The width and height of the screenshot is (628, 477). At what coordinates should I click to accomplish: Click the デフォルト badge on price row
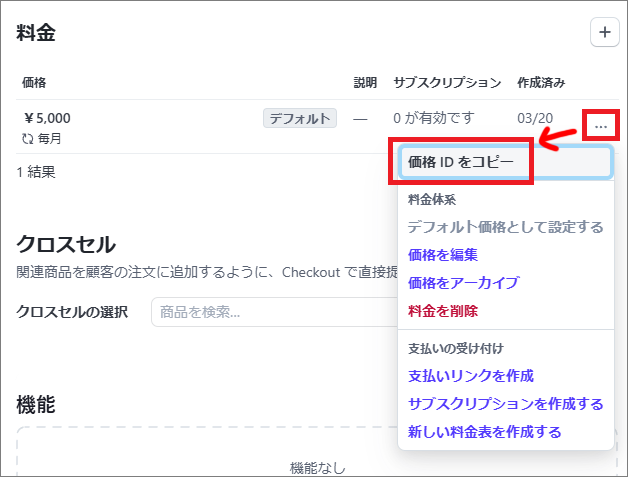click(300, 119)
